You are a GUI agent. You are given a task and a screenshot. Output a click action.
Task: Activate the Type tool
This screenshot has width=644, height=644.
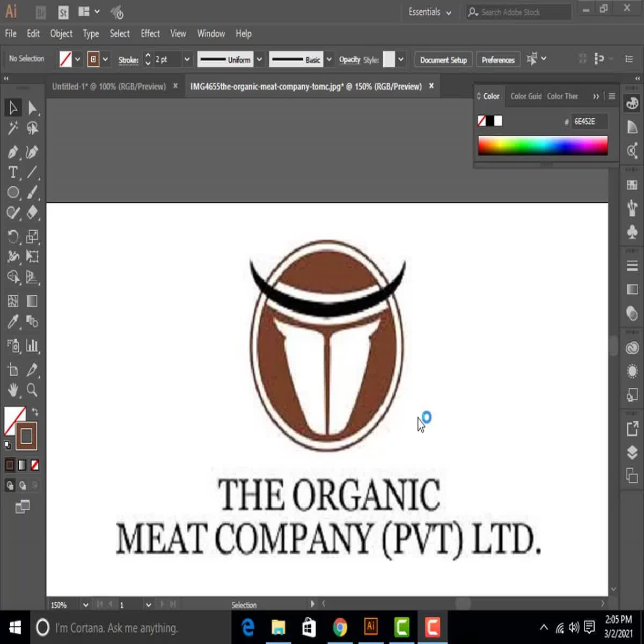tap(12, 173)
